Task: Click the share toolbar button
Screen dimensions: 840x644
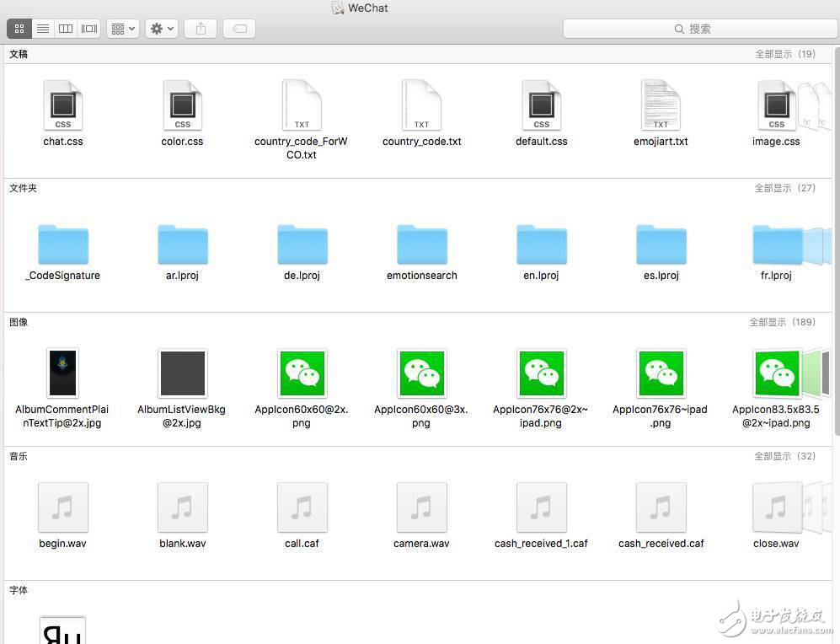Action: pos(201,29)
